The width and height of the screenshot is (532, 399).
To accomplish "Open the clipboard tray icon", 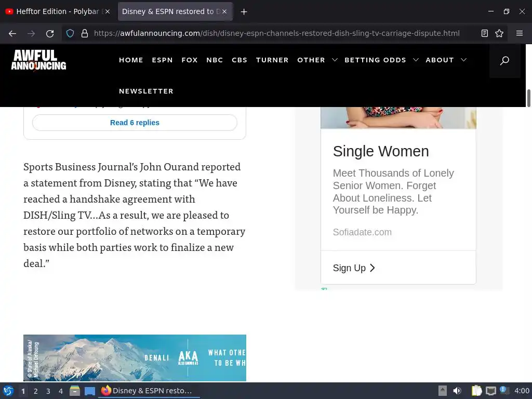I will click(477, 391).
